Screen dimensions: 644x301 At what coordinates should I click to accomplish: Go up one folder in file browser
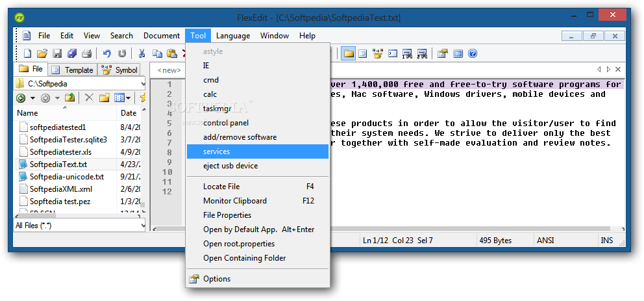coord(70,98)
